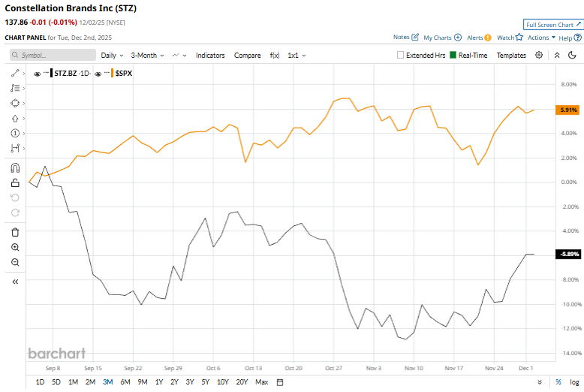The image size is (584, 392).
Task: Select the arrow marker tool
Action: click(15, 119)
